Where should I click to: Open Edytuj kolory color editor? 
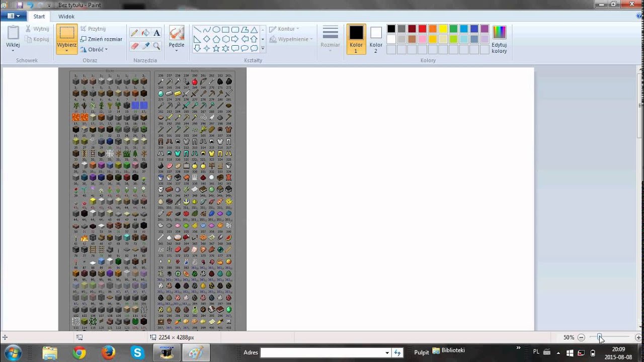click(499, 39)
